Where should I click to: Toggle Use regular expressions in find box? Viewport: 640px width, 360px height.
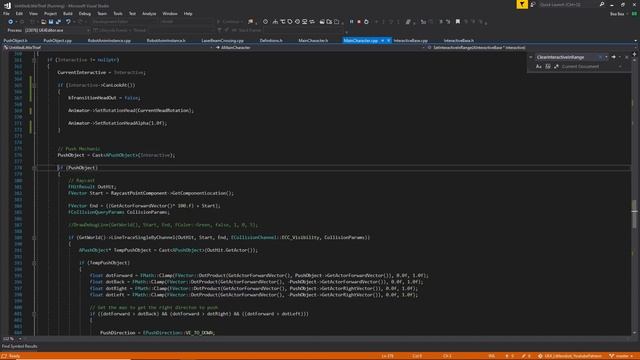pyautogui.click(x=556, y=67)
